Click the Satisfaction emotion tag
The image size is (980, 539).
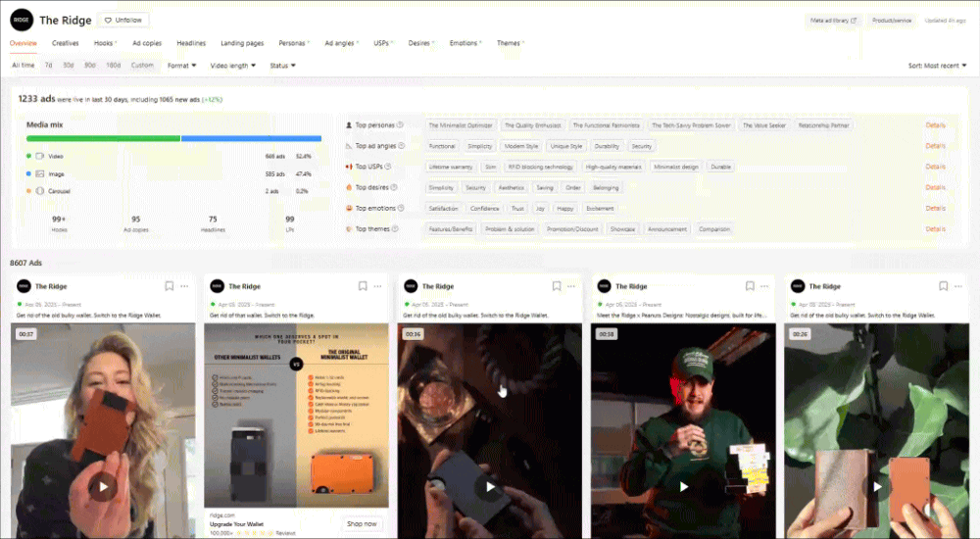click(443, 208)
